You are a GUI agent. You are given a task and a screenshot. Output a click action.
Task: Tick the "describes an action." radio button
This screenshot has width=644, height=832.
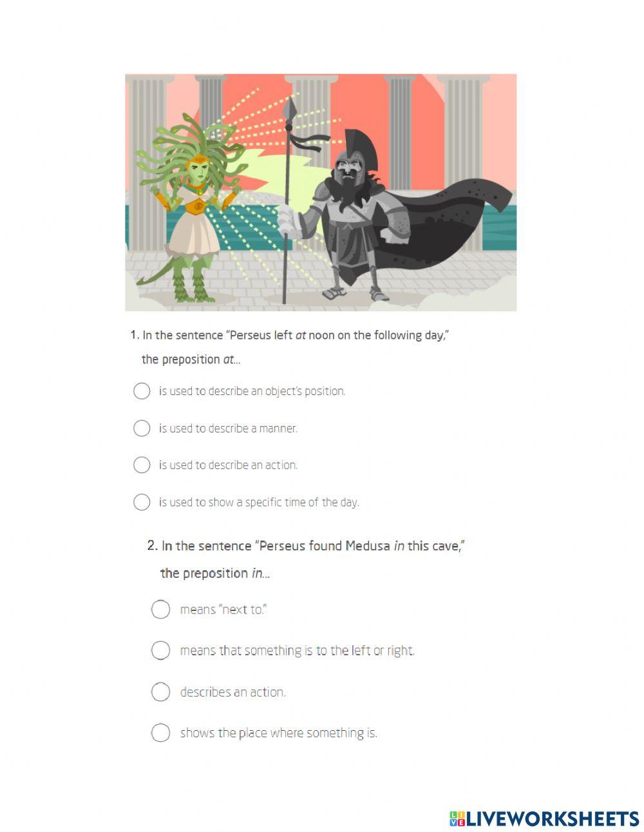(x=160, y=692)
